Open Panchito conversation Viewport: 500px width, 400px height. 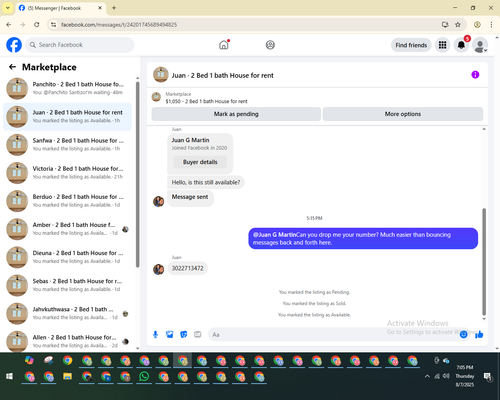[67, 89]
